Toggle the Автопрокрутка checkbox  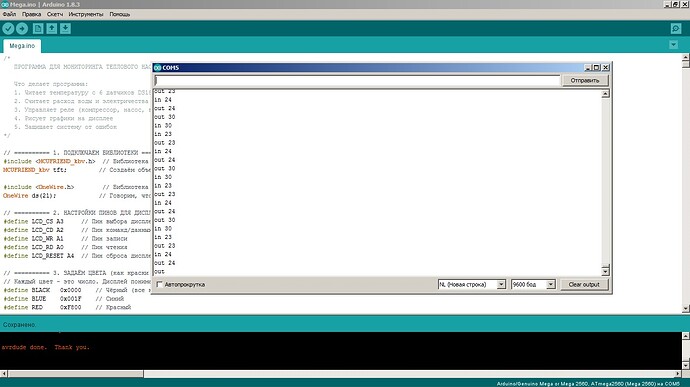[x=160, y=284]
